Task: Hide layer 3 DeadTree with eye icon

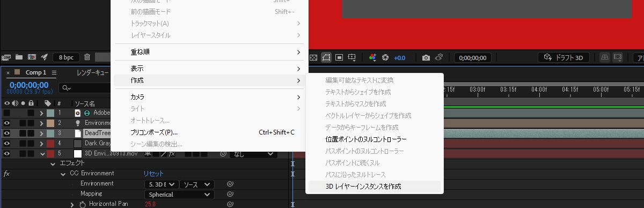Action: pyautogui.click(x=7, y=133)
